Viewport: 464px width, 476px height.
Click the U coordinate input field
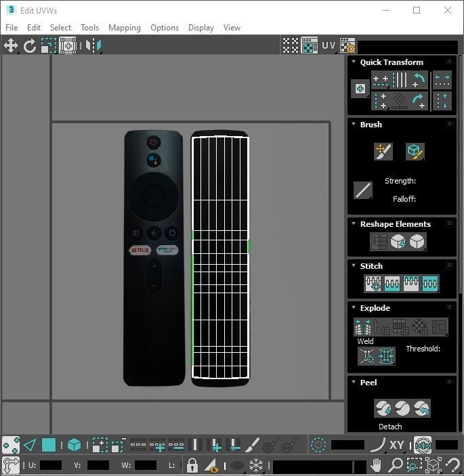coord(51,465)
